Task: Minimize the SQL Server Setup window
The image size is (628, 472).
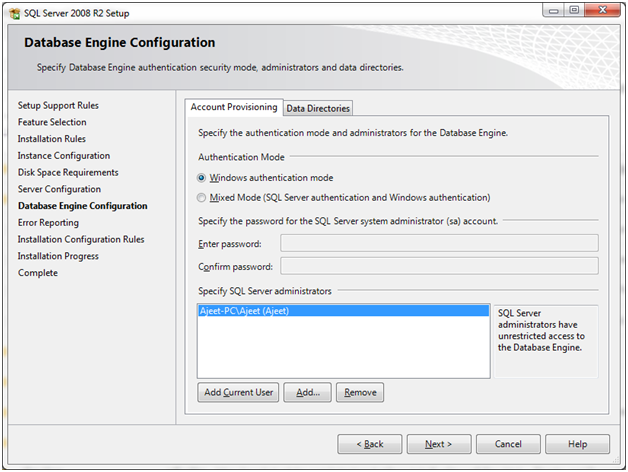Action: coord(554,10)
